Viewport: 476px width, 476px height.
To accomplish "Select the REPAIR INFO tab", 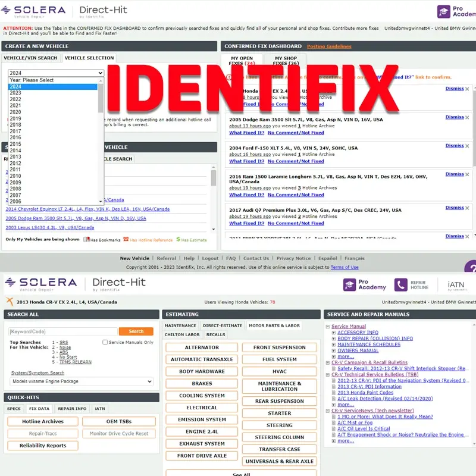I will point(72,409).
